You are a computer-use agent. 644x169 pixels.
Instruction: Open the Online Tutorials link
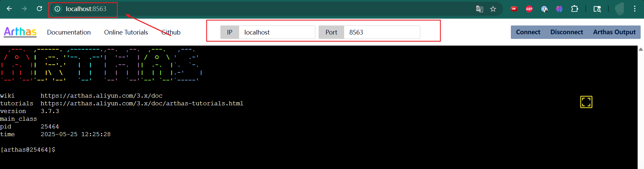pyautogui.click(x=126, y=32)
